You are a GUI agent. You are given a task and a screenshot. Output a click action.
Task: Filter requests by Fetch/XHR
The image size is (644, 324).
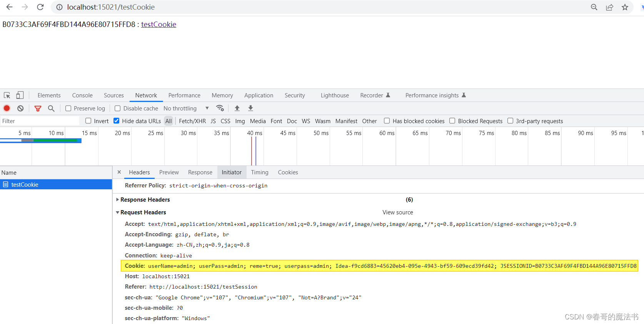click(x=192, y=121)
